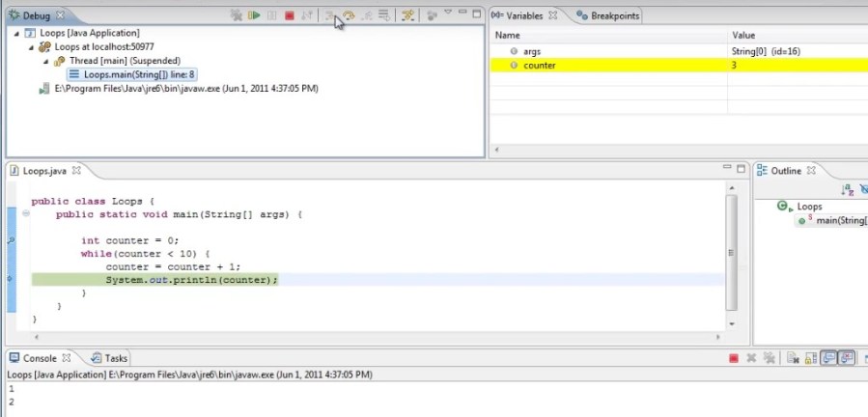Viewport: 868px width, 417px height.
Task: Terminate the debug session with red square
Action: (x=289, y=15)
